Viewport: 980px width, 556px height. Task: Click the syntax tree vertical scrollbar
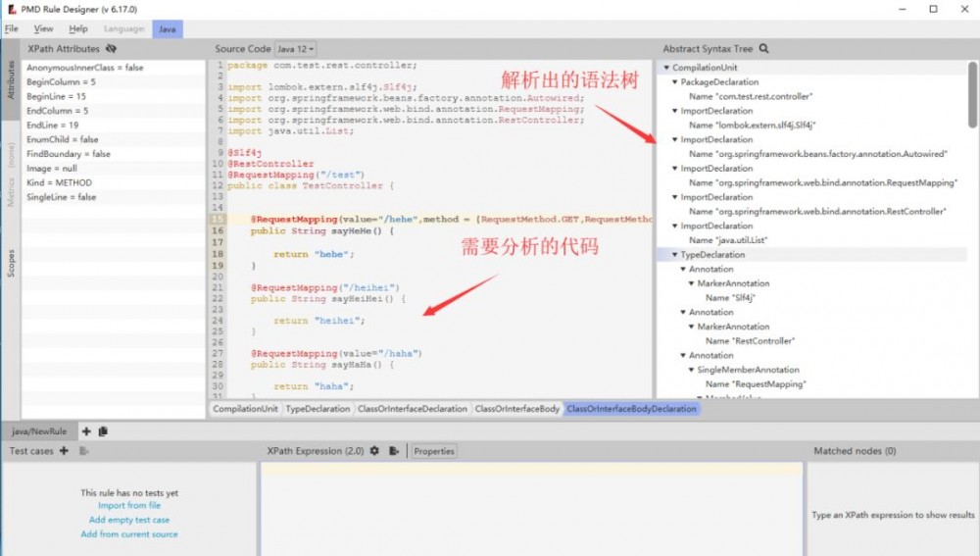pyautogui.click(x=972, y=95)
